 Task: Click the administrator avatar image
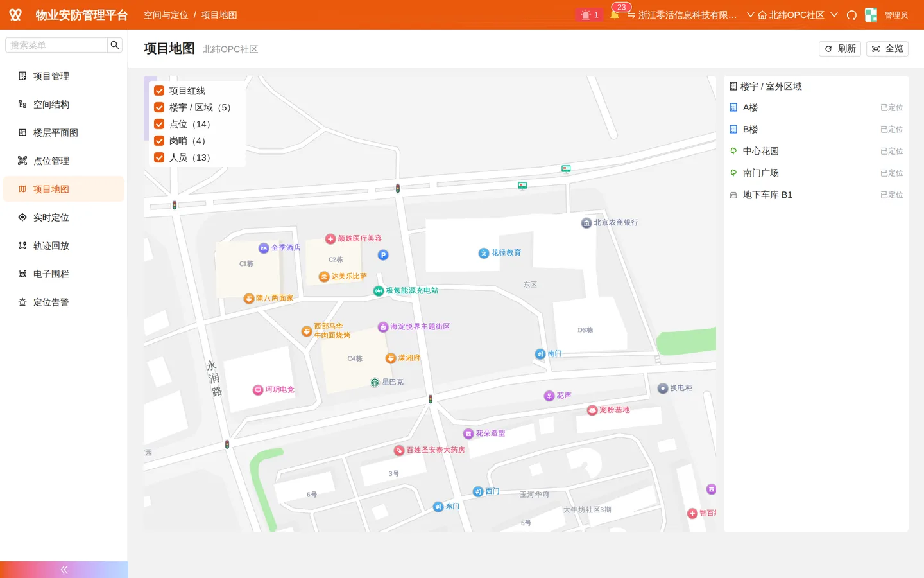[x=871, y=15]
